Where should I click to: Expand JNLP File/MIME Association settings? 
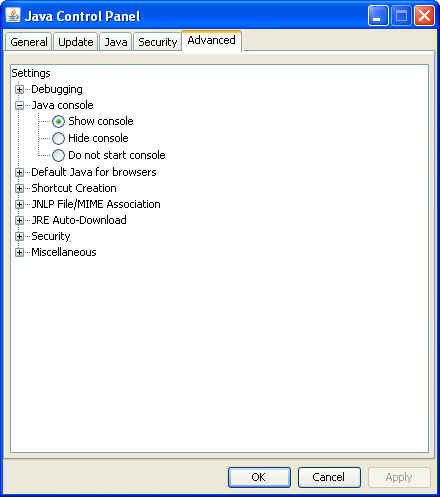pos(19,204)
